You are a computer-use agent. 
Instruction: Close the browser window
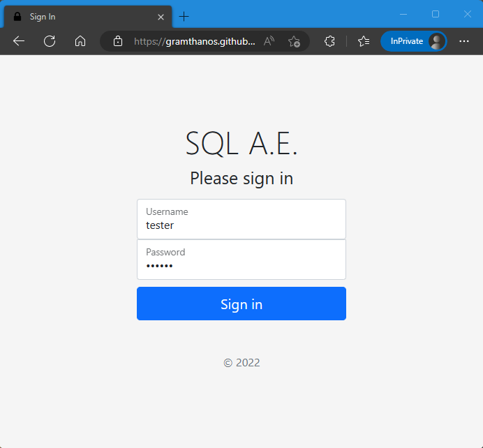467,14
